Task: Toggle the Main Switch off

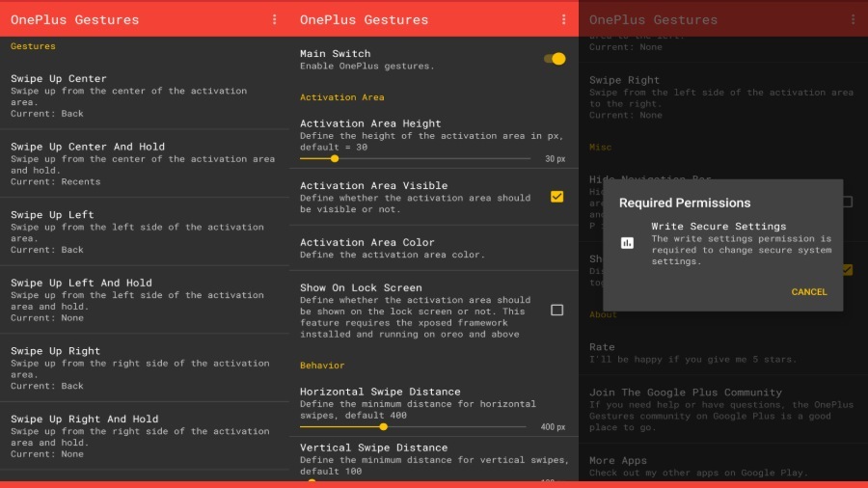Action: click(555, 59)
